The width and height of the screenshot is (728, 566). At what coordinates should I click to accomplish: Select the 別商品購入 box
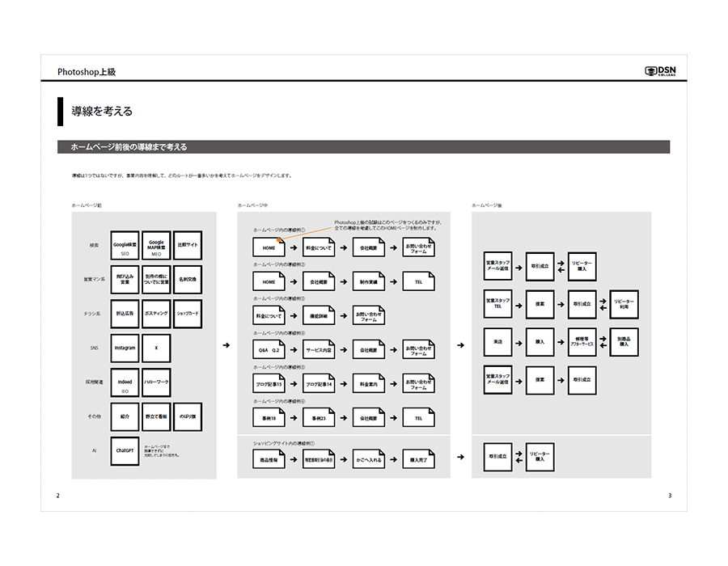(624, 343)
